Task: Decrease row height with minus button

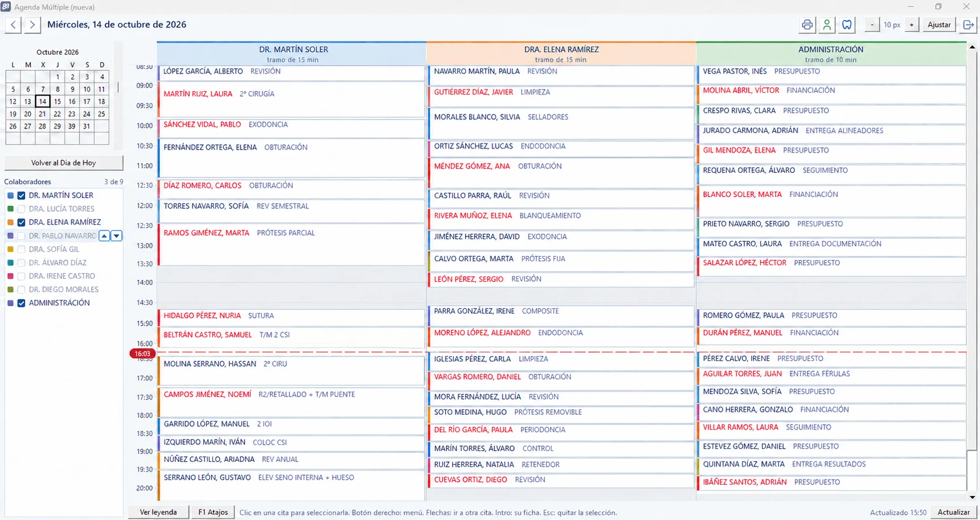Action: [872, 24]
